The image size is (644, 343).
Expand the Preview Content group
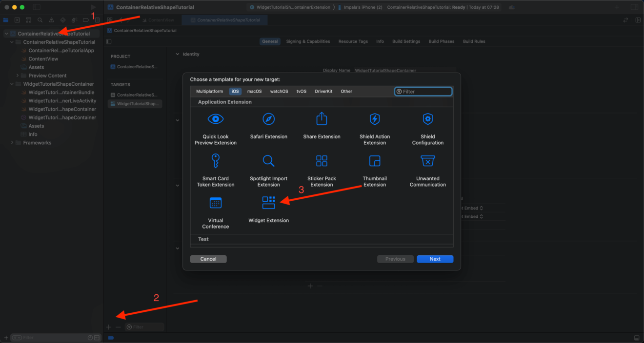point(18,76)
